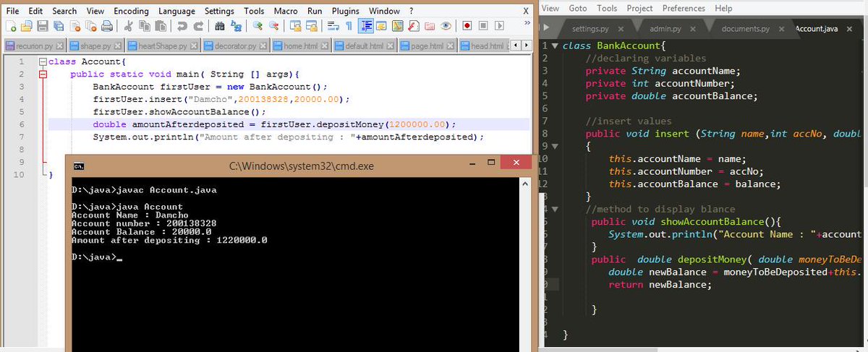Toggle the Indent Guide toolbar button
Viewport: 868px width, 352px height.
(x=367, y=26)
